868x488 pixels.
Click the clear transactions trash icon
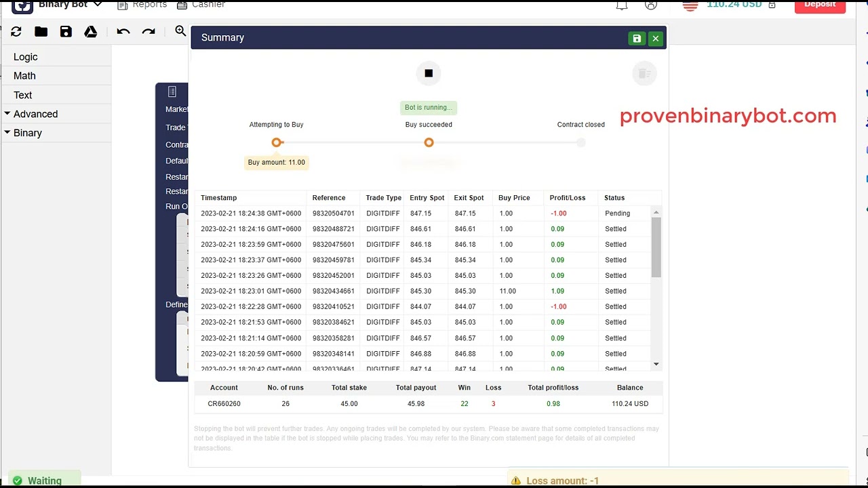pyautogui.click(x=644, y=73)
